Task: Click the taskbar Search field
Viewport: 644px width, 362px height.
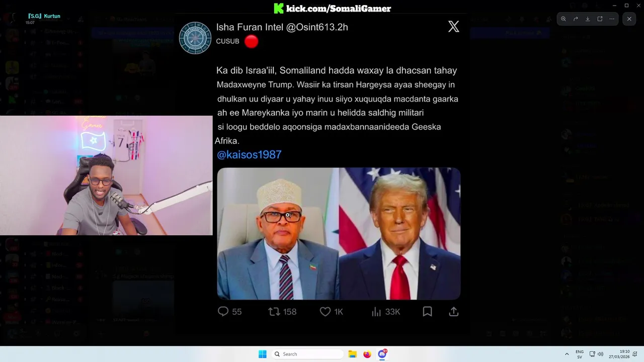Action: tap(308, 354)
